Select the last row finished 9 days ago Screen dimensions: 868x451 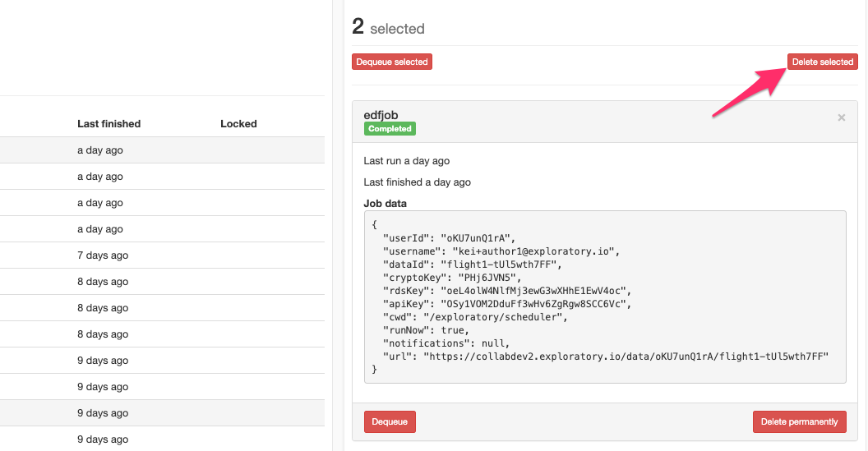(x=162, y=439)
